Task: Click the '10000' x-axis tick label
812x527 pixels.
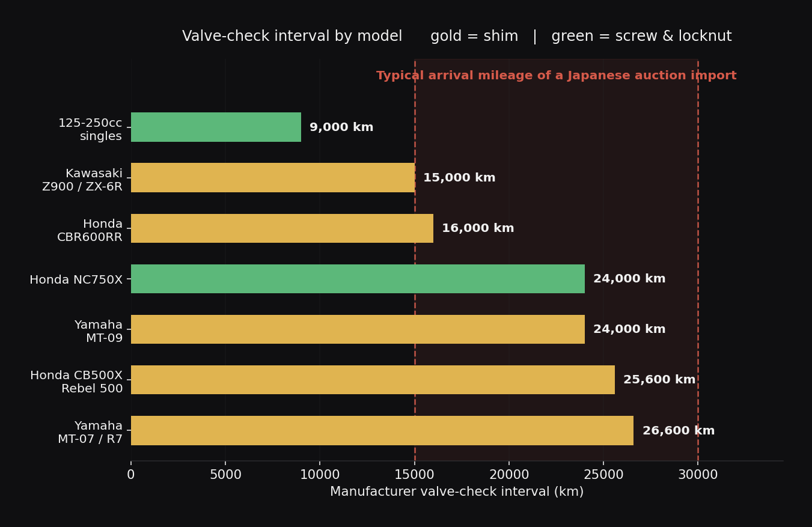Action: click(x=320, y=475)
